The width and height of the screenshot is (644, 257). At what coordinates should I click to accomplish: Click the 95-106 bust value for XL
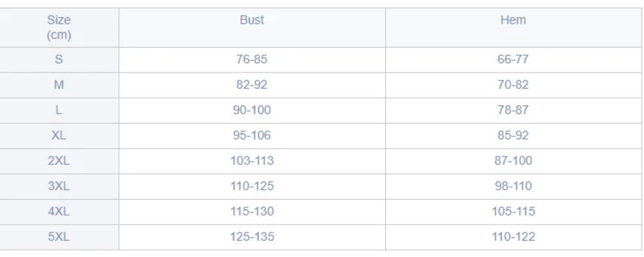[x=252, y=135]
